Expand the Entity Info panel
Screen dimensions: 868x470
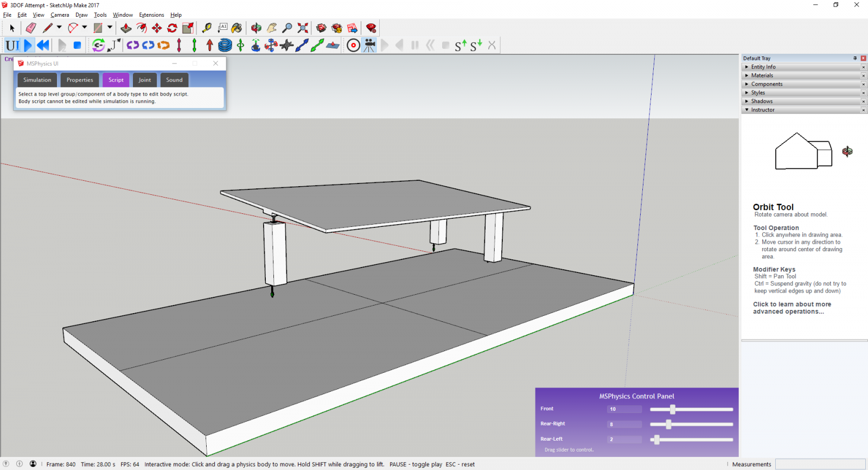(x=763, y=67)
